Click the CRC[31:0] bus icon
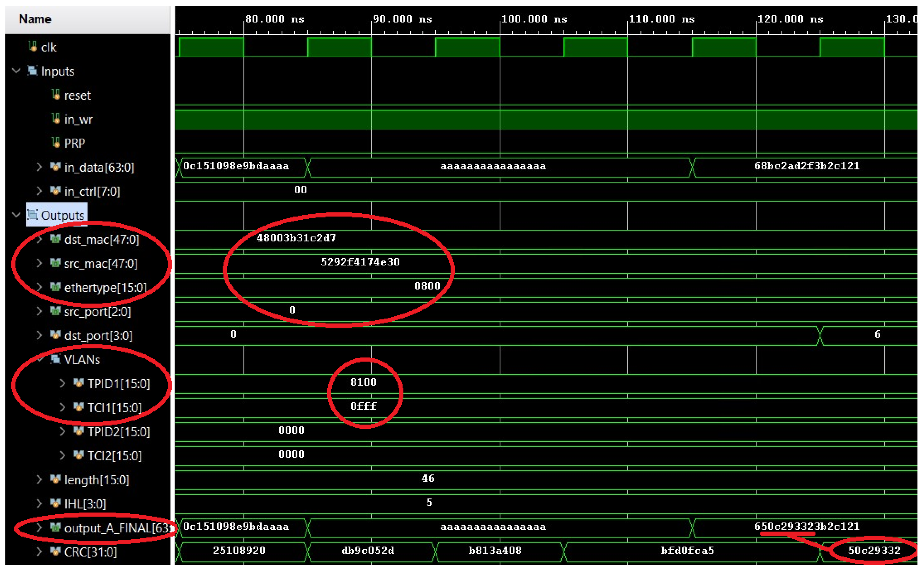This screenshot has width=924, height=571. (x=55, y=552)
